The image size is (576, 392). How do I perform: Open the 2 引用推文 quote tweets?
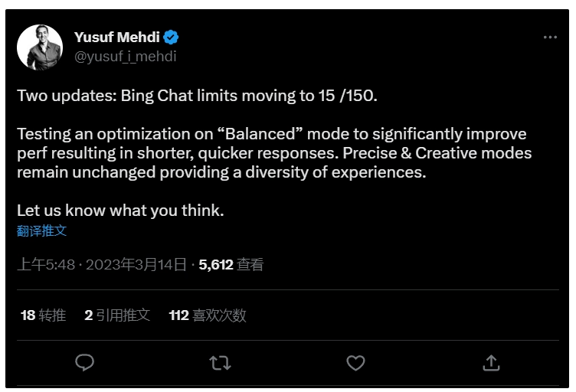pos(117,315)
